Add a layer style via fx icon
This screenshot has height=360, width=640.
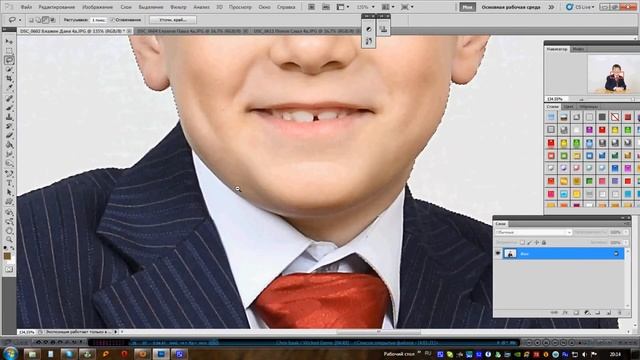click(565, 313)
